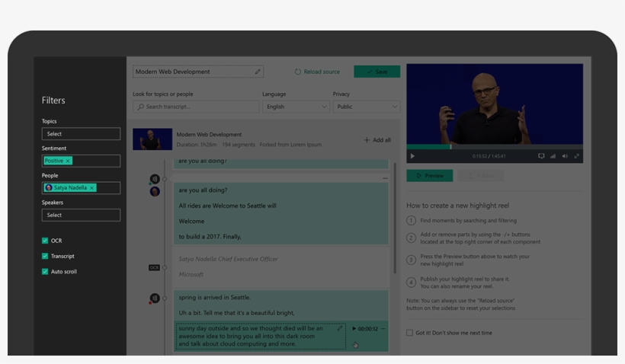Play the video with the player play icon
Viewport: 625px width, 364px height.
(413, 156)
